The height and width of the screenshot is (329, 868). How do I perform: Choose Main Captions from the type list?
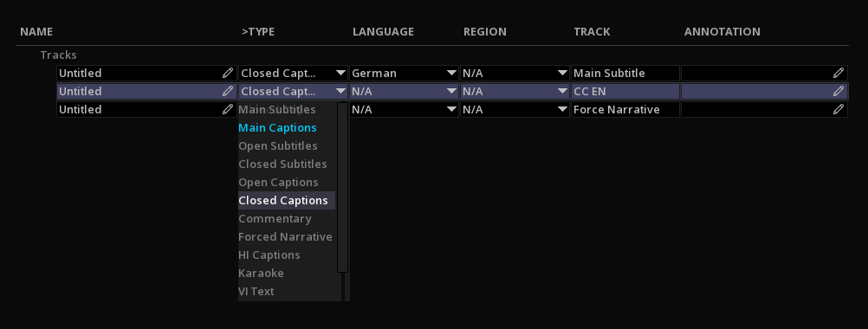[277, 128]
